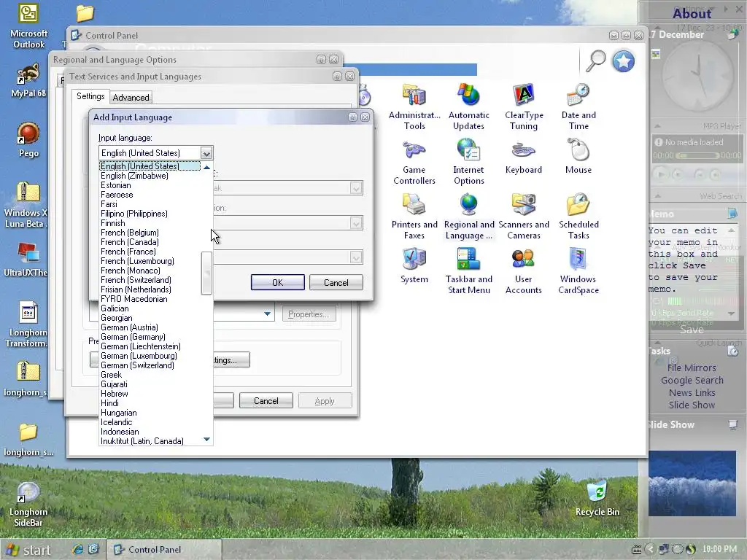Open Scheduled Tasks icon

click(578, 217)
